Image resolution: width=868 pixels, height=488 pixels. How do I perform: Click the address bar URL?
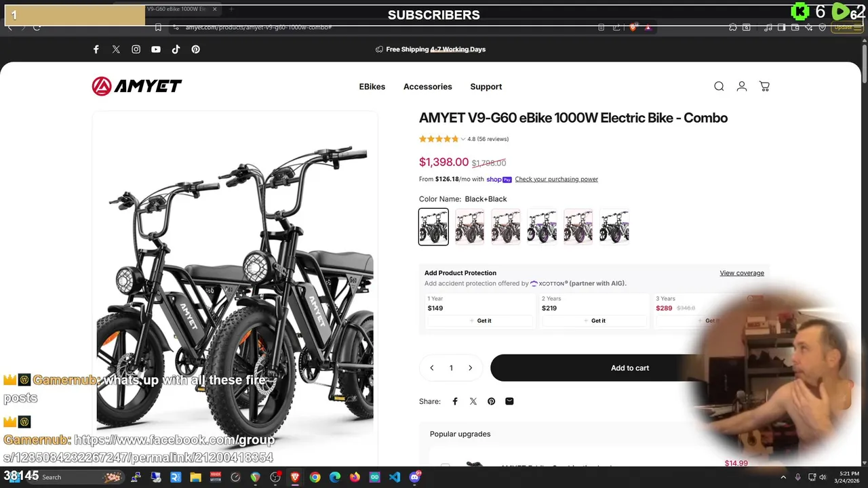(x=258, y=27)
